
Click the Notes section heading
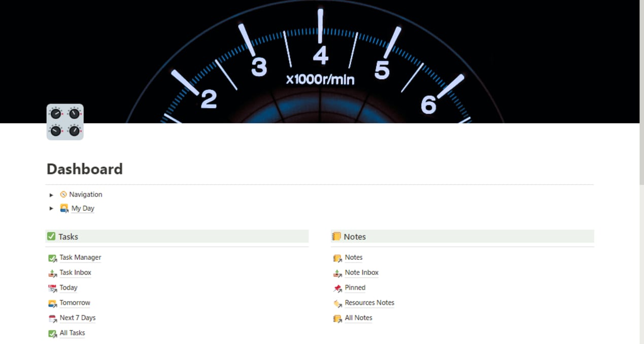tap(355, 236)
